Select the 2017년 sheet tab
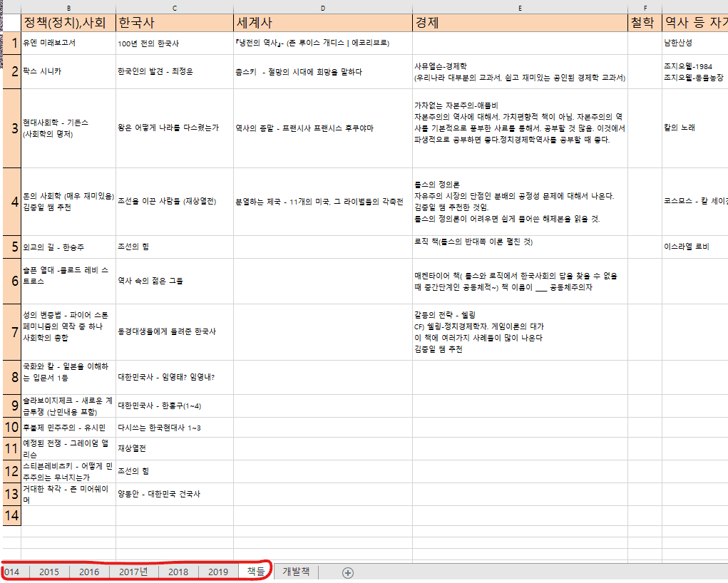The width and height of the screenshot is (728, 583). point(133,572)
